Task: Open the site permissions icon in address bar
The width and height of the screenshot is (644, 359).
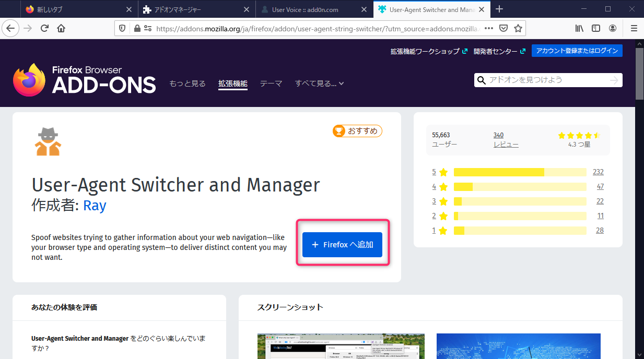Action: tap(148, 28)
